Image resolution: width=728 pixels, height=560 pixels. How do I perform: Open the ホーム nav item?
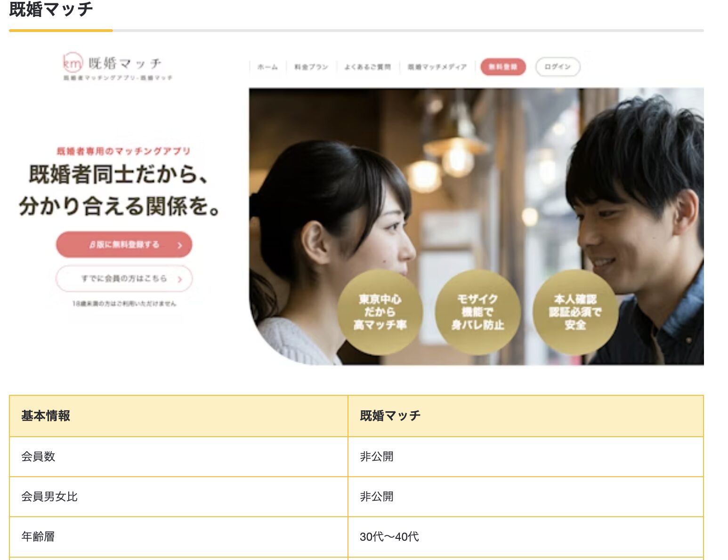click(x=267, y=67)
